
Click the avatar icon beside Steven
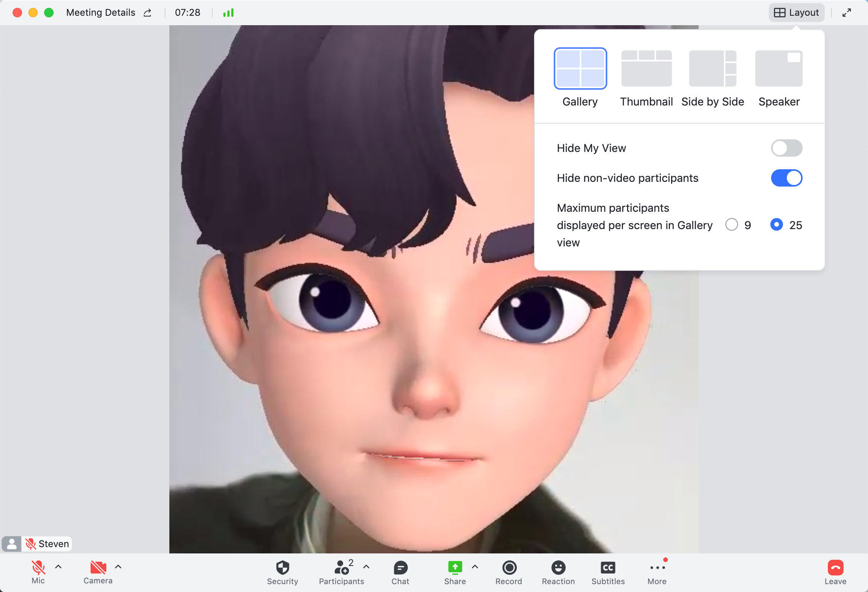coord(12,544)
